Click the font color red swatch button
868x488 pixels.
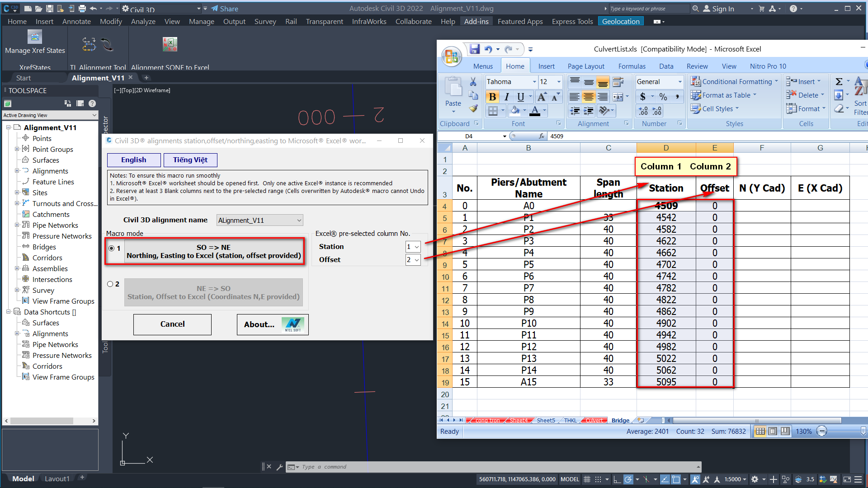pyautogui.click(x=535, y=110)
